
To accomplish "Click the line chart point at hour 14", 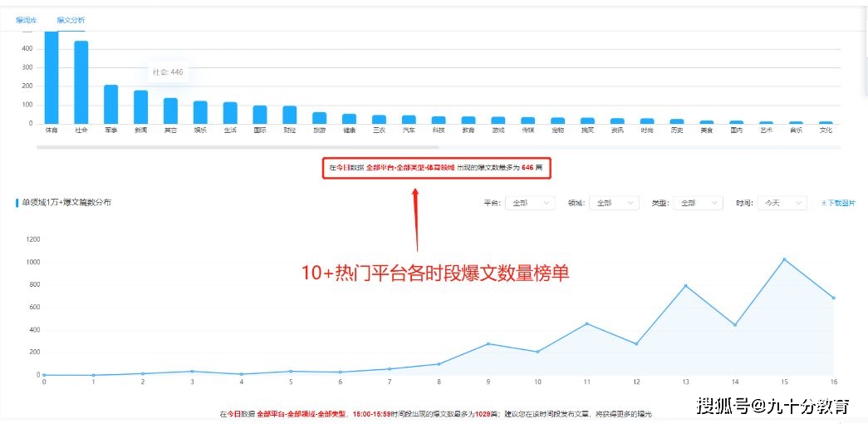I will pyautogui.click(x=734, y=325).
